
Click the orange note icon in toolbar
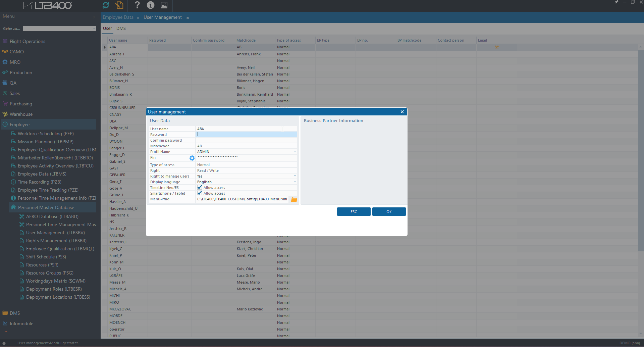point(119,5)
